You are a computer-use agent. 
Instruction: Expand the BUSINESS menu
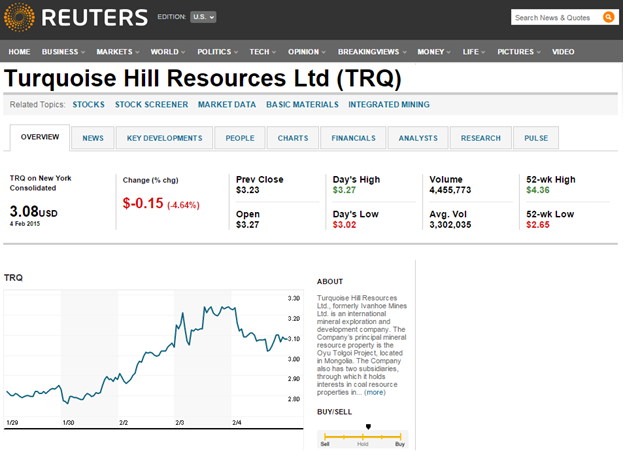click(63, 52)
